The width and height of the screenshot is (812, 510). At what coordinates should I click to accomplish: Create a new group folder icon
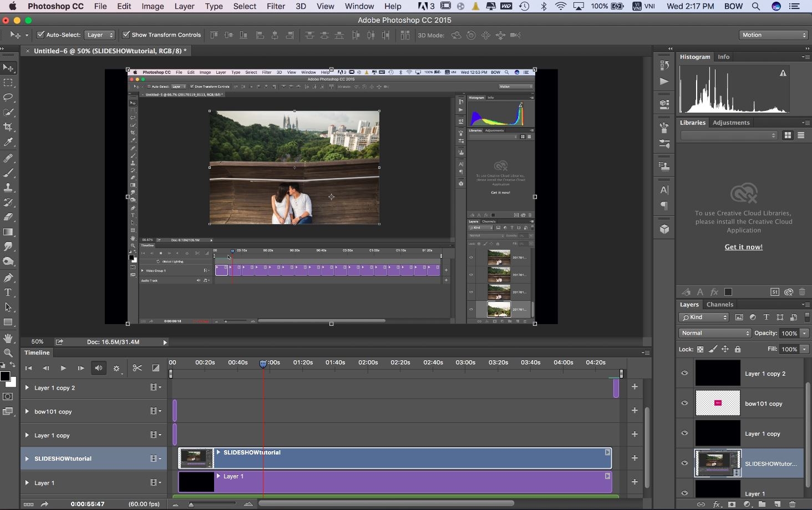(762, 504)
